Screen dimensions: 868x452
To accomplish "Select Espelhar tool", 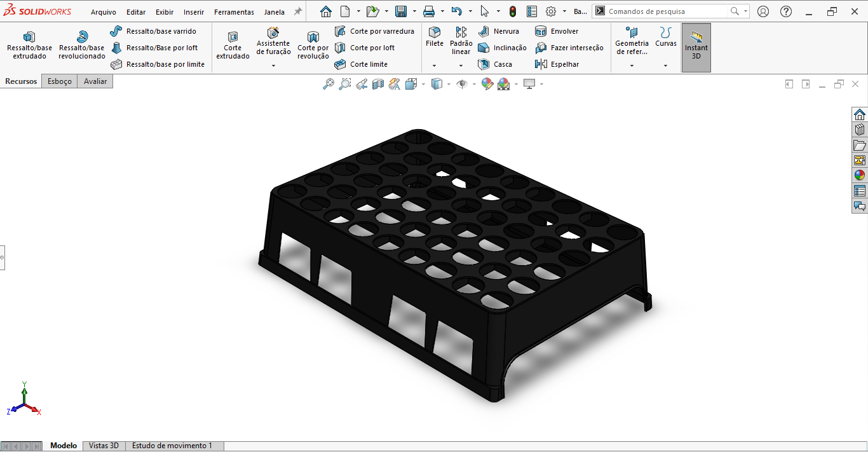I will coord(557,64).
